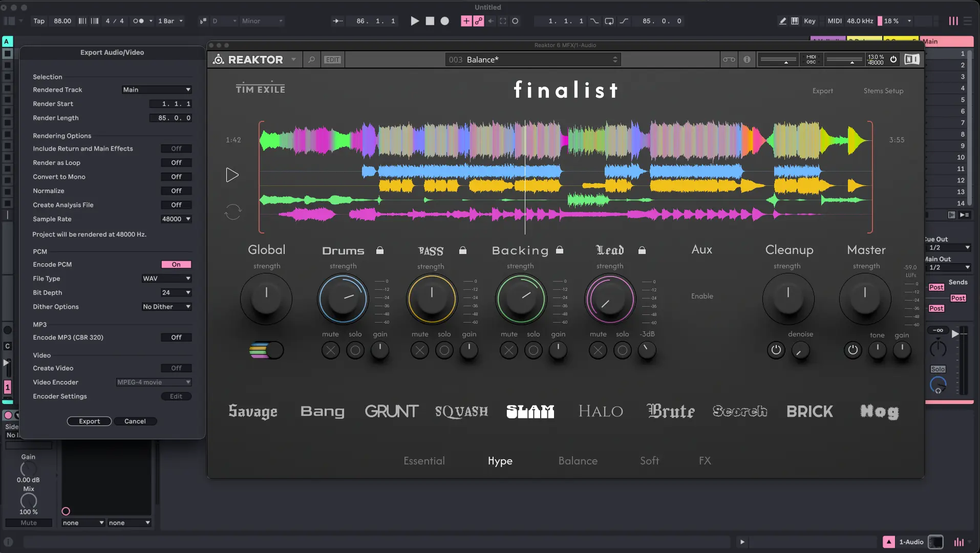Select the FX preset category
980x553 pixels.
pyautogui.click(x=705, y=461)
